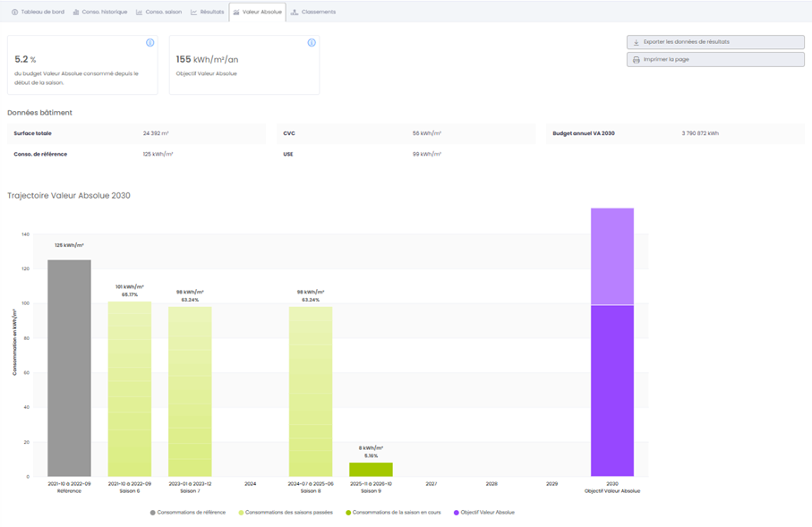Go to the Résultats tab
The height and width of the screenshot is (527, 812).
tap(207, 13)
